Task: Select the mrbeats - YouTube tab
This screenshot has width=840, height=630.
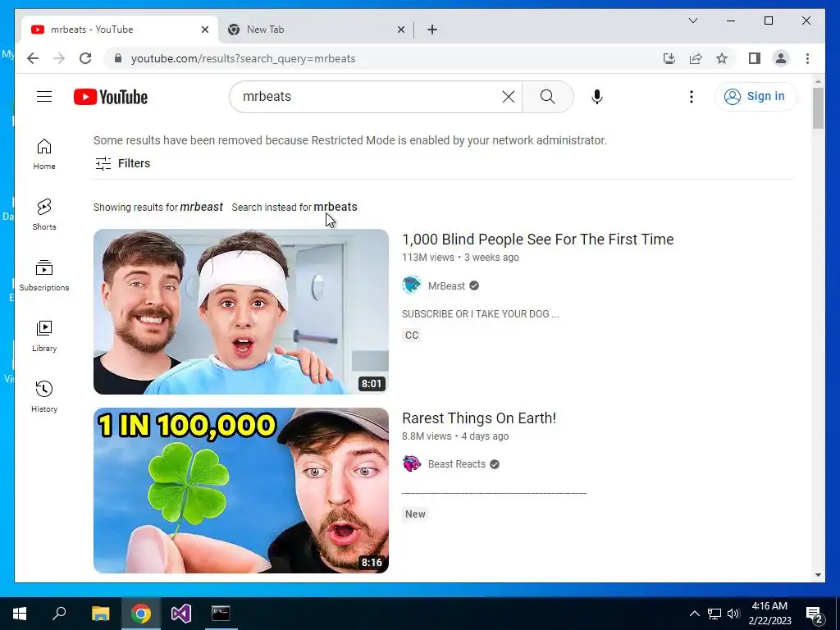Action: 120,30
